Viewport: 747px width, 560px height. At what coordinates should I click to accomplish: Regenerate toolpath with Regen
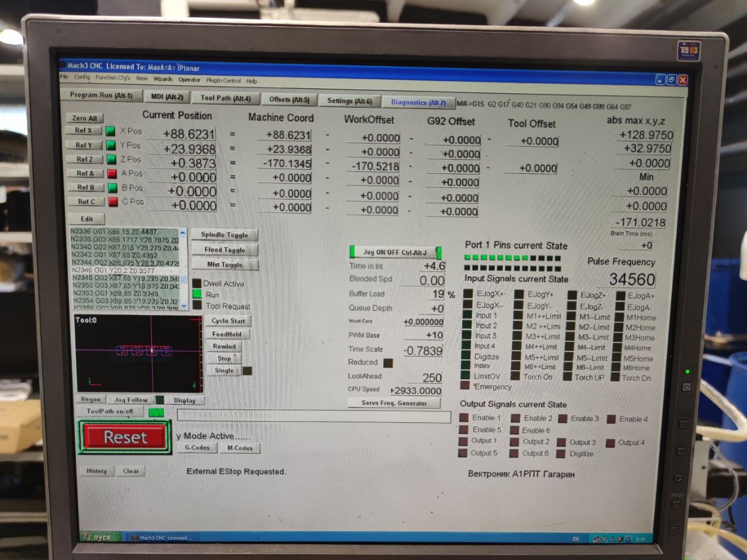[91, 400]
